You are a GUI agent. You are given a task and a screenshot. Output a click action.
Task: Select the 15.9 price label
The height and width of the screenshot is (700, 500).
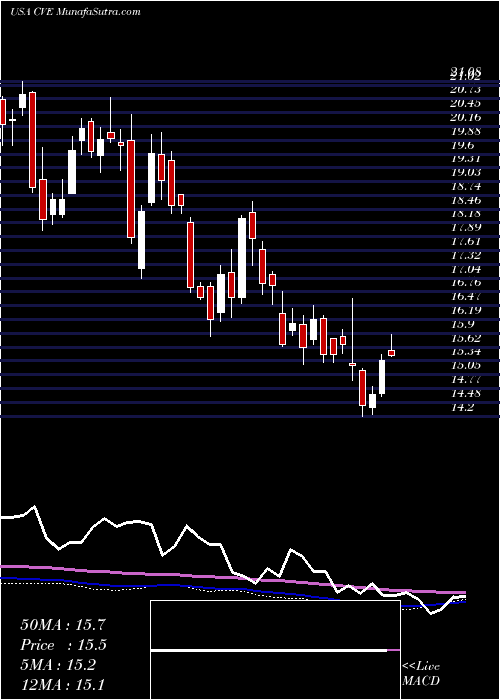point(462,325)
